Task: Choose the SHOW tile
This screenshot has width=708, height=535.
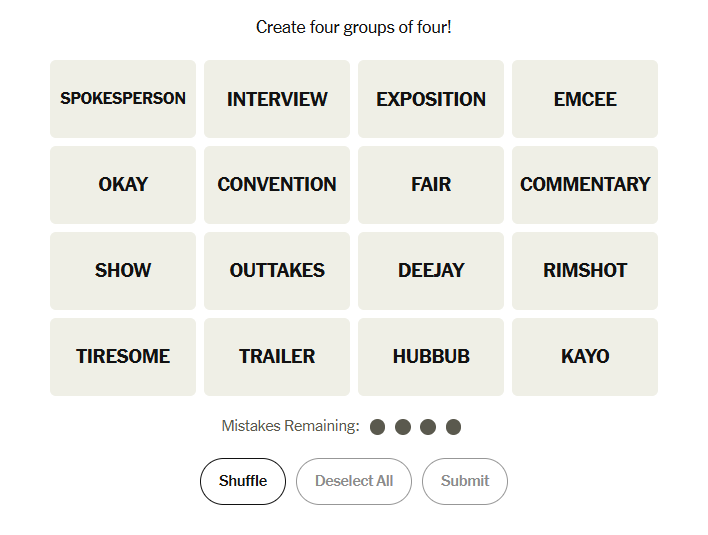Action: pos(123,271)
